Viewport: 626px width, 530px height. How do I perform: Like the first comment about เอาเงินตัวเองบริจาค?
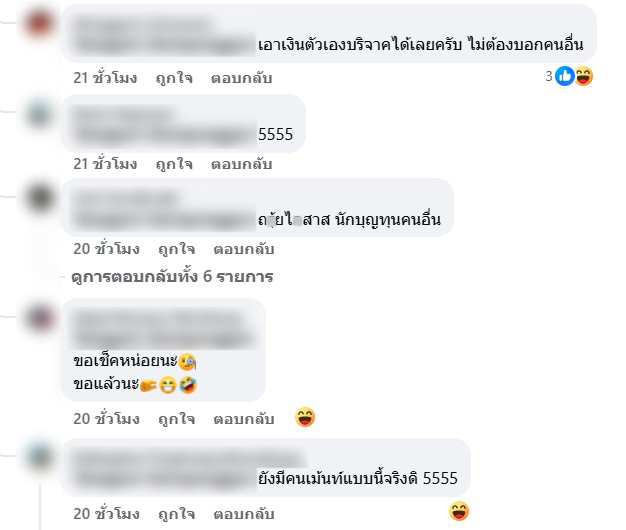pyautogui.click(x=174, y=78)
